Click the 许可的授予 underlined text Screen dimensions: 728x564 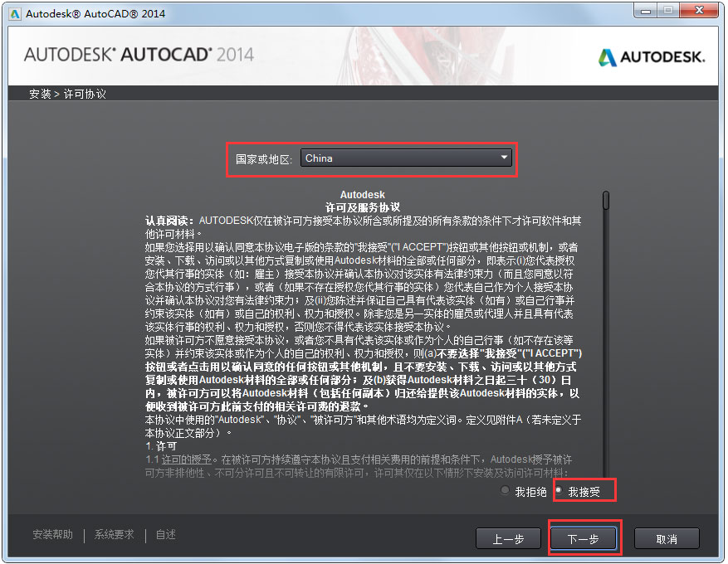pyautogui.click(x=186, y=459)
